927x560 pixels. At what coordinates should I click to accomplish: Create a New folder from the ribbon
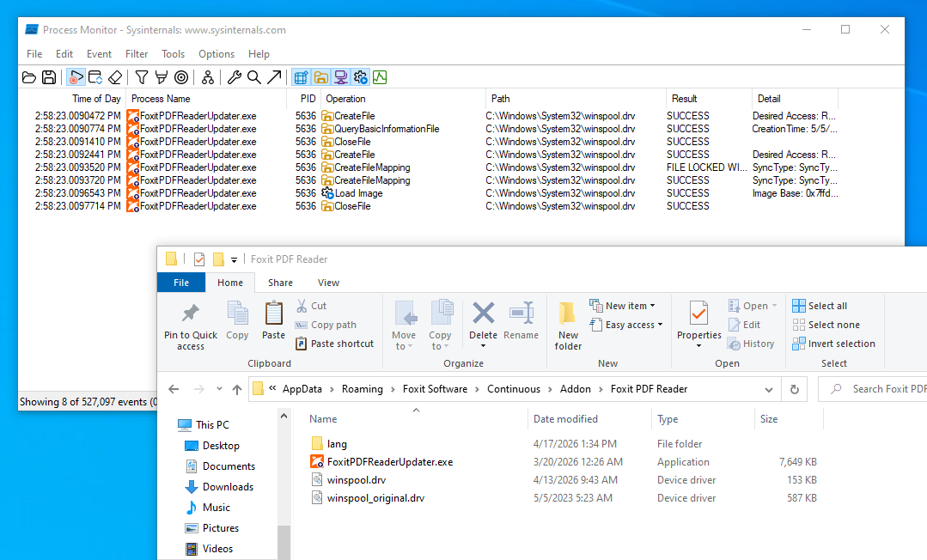pyautogui.click(x=568, y=326)
